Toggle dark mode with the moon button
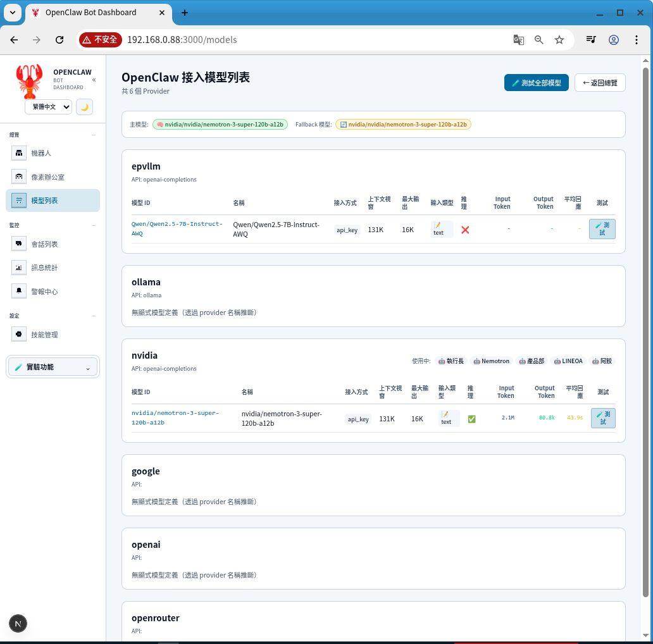The image size is (653, 644). tap(85, 107)
